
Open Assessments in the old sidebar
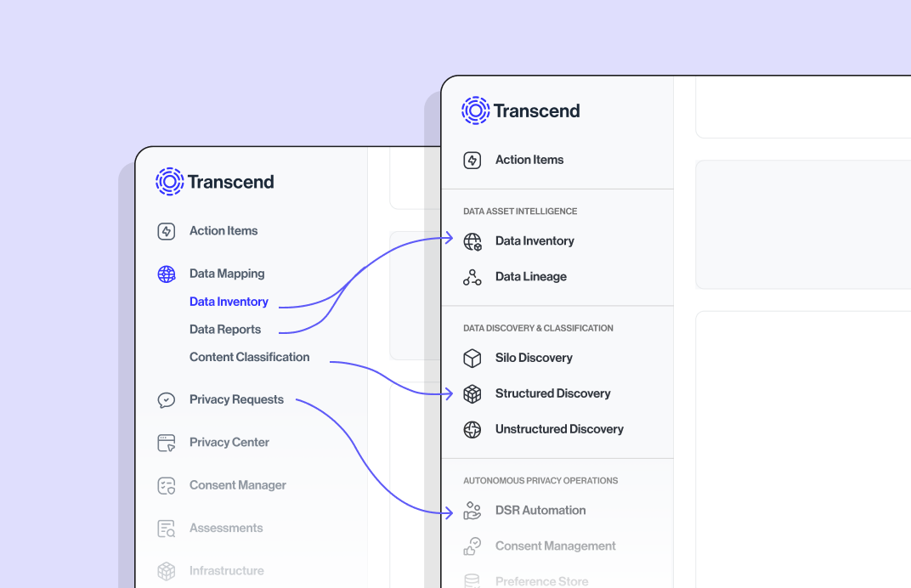click(226, 528)
